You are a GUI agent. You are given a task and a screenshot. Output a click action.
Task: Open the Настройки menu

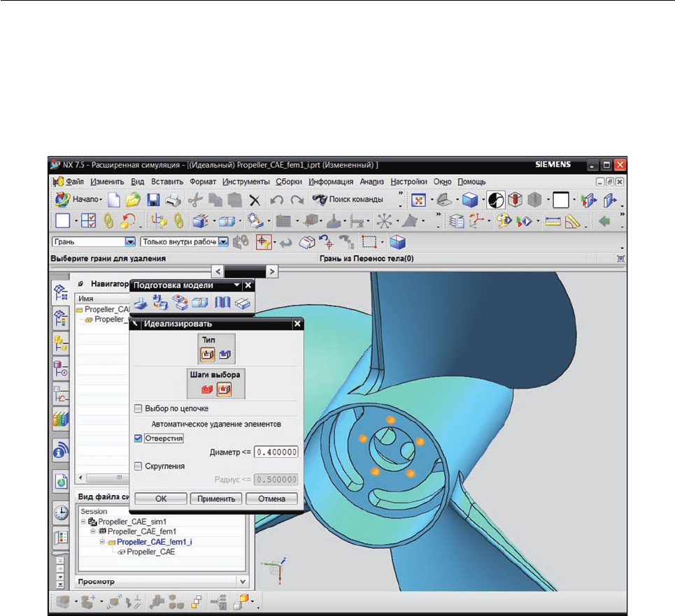pos(408,182)
